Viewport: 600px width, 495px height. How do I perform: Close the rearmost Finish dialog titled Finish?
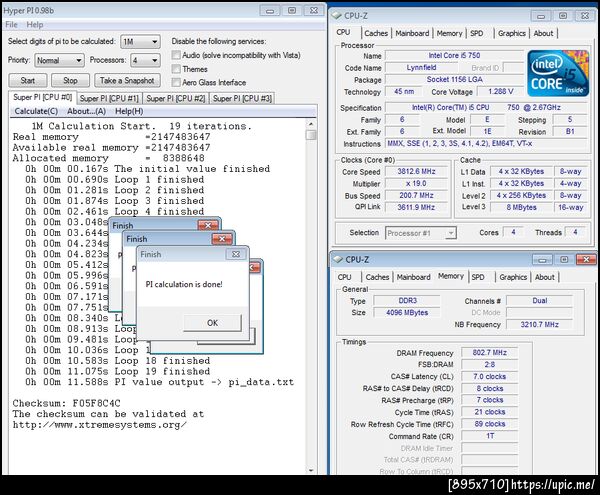[208, 225]
